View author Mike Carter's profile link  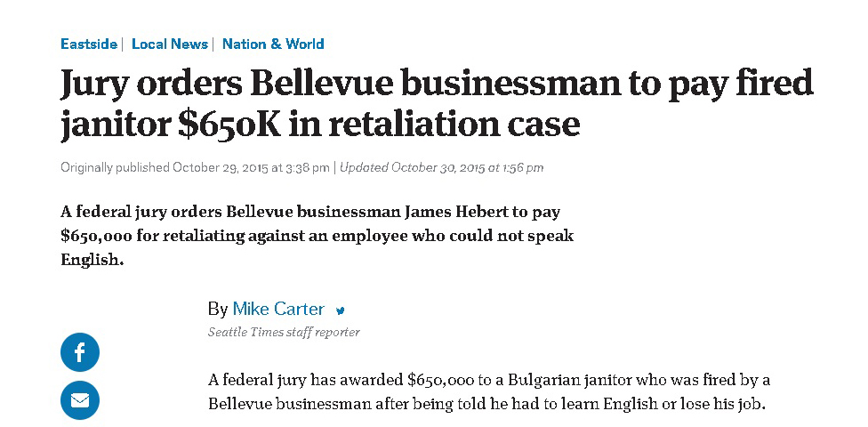[x=278, y=310]
